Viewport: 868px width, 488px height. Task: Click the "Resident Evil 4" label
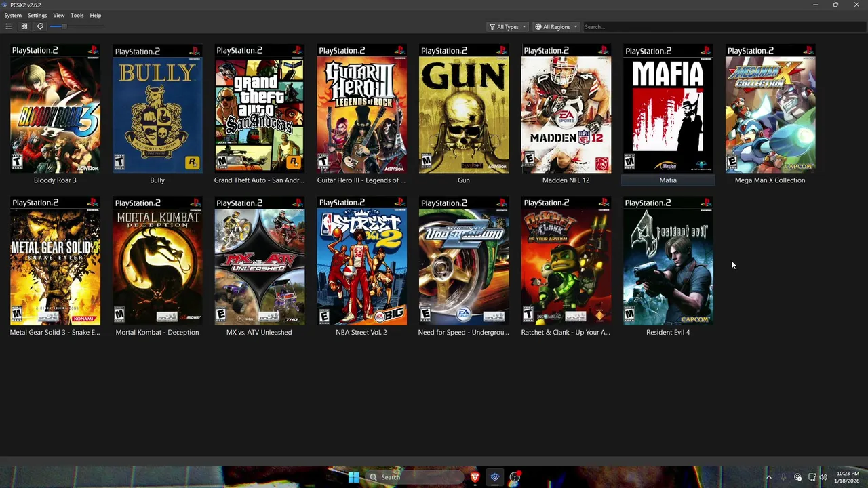(668, 332)
